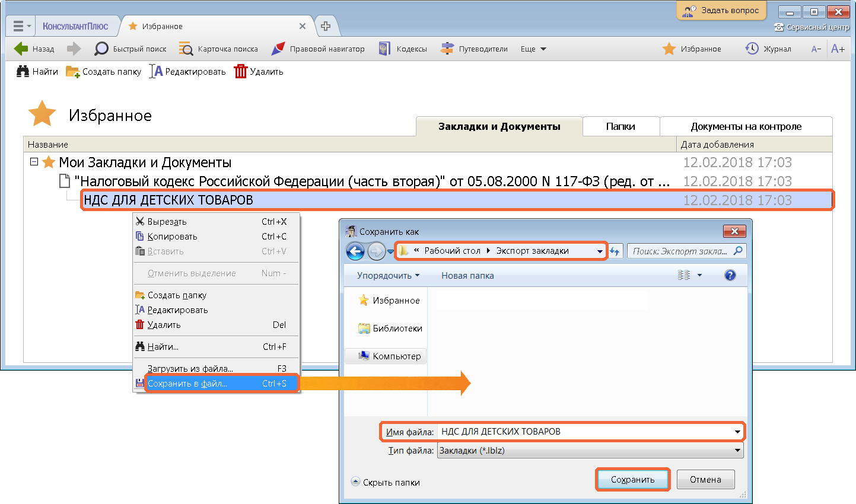Image resolution: width=856 pixels, height=504 pixels.
Task: Click Скрыть папки toggle
Action: pos(386,483)
